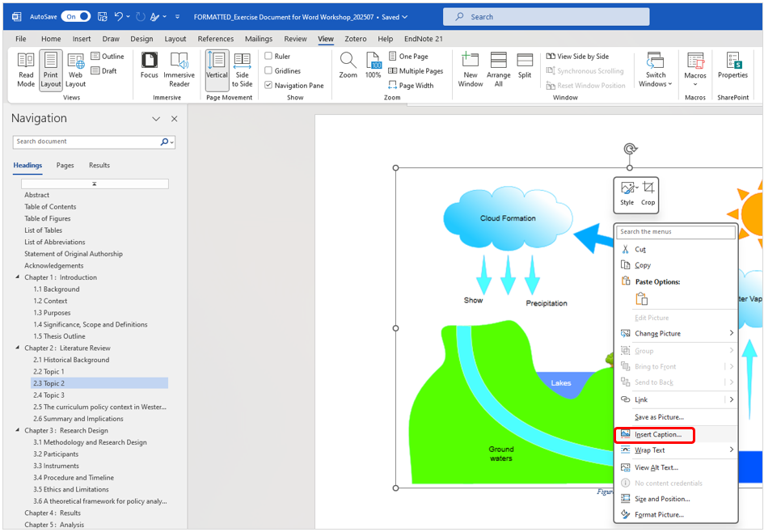Screen dimensions: 764x532
Task: Click the Search document field
Action: (87, 141)
